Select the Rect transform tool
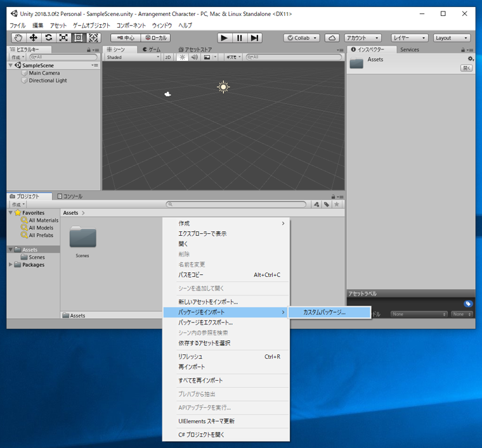 (x=79, y=38)
